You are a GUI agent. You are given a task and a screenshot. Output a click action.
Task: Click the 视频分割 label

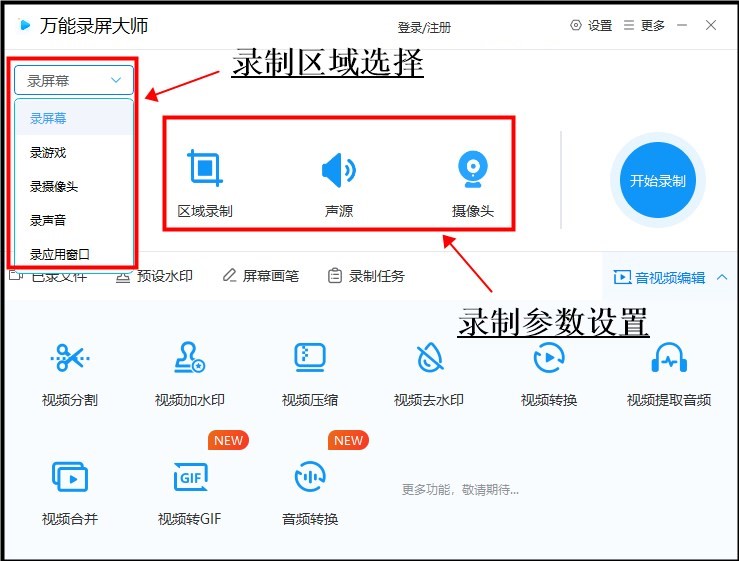point(70,400)
